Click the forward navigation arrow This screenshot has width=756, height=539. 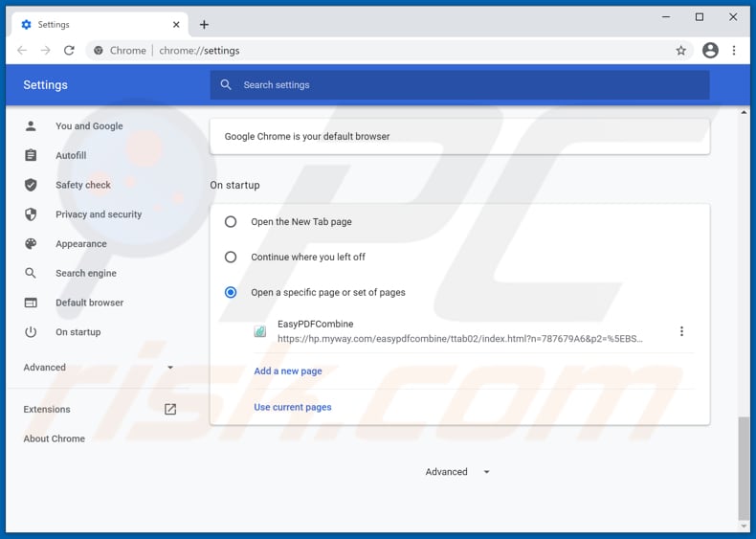(x=45, y=50)
